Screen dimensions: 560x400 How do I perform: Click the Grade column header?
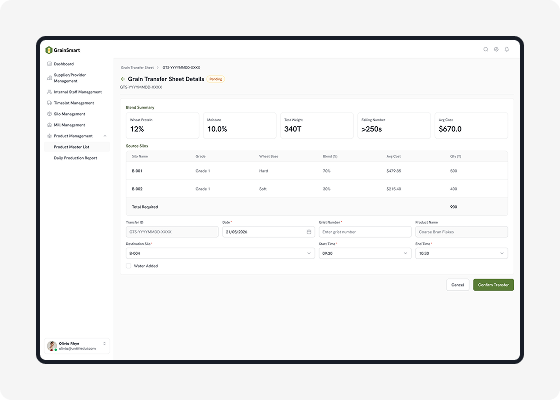(x=200, y=157)
